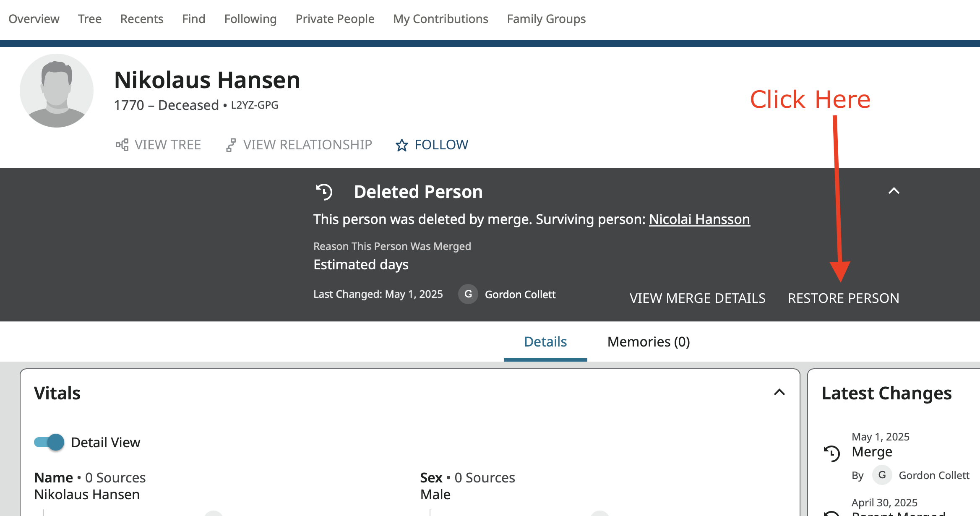Screen dimensions: 980x516
Task: Click the Deleted Person history icon
Action: pos(324,192)
